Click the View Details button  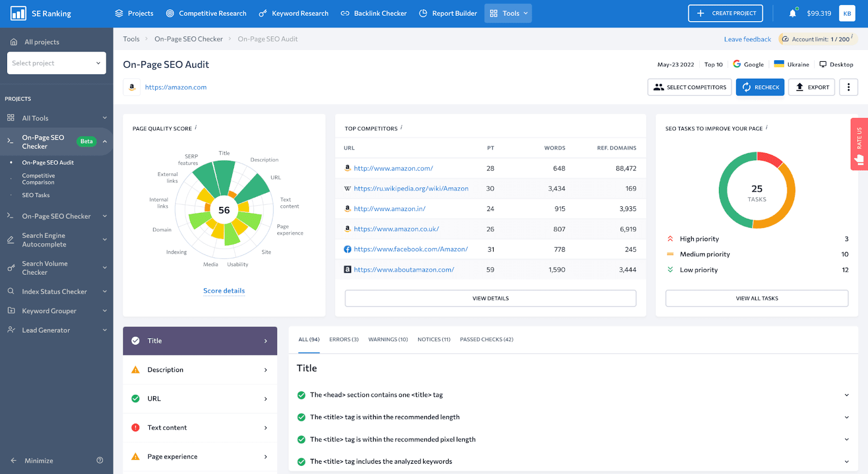tap(490, 298)
